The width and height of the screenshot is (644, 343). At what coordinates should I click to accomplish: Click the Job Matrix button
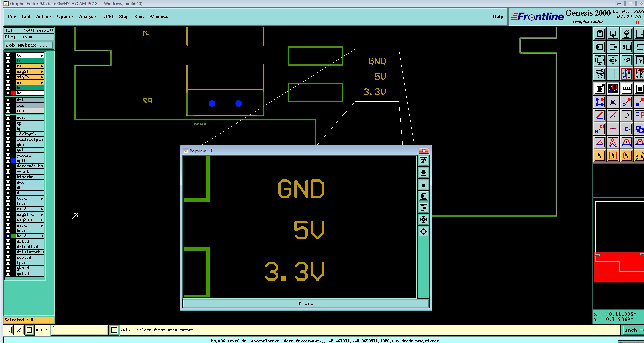click(x=29, y=45)
